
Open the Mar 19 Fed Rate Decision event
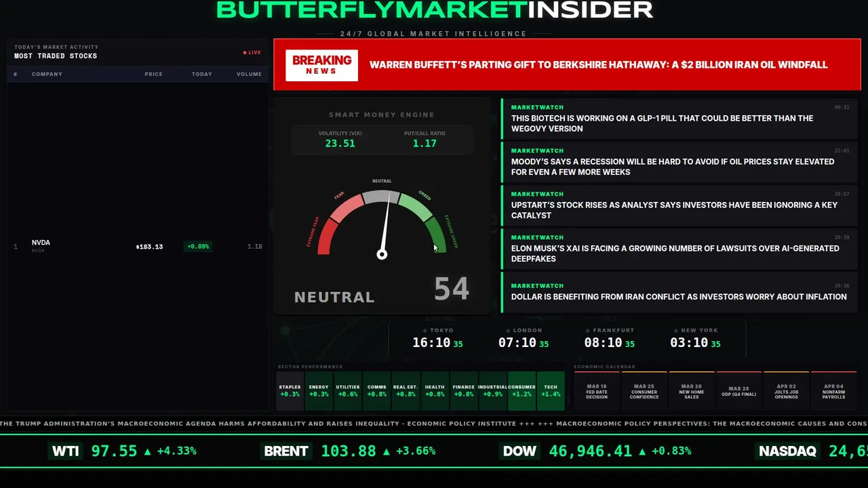[x=597, y=391]
